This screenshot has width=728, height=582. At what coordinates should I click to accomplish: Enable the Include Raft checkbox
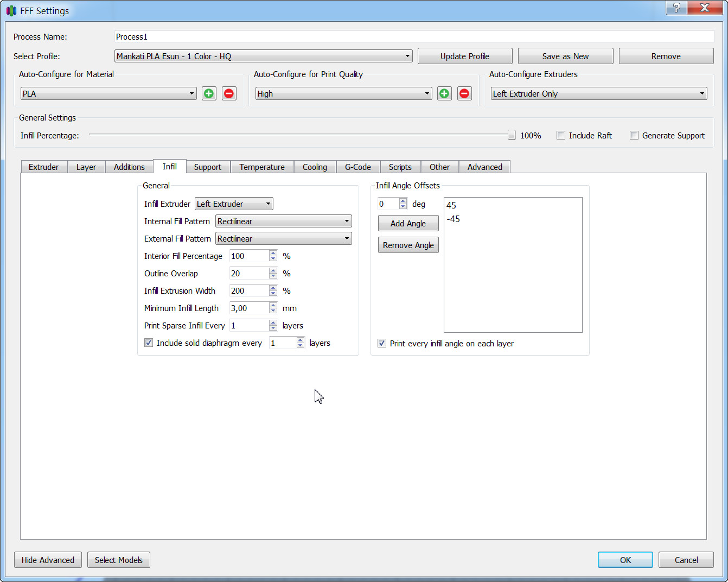point(561,135)
